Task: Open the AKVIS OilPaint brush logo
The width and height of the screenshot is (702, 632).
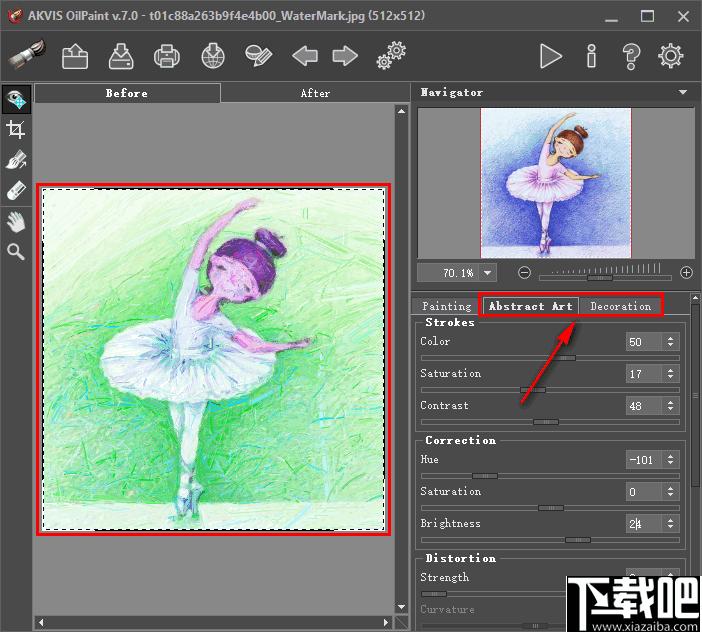Action: 27,55
